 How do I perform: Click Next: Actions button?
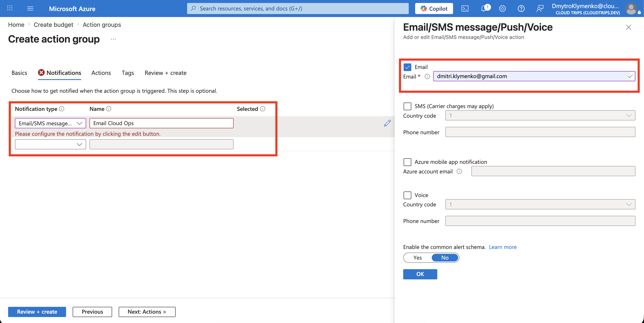(x=147, y=312)
